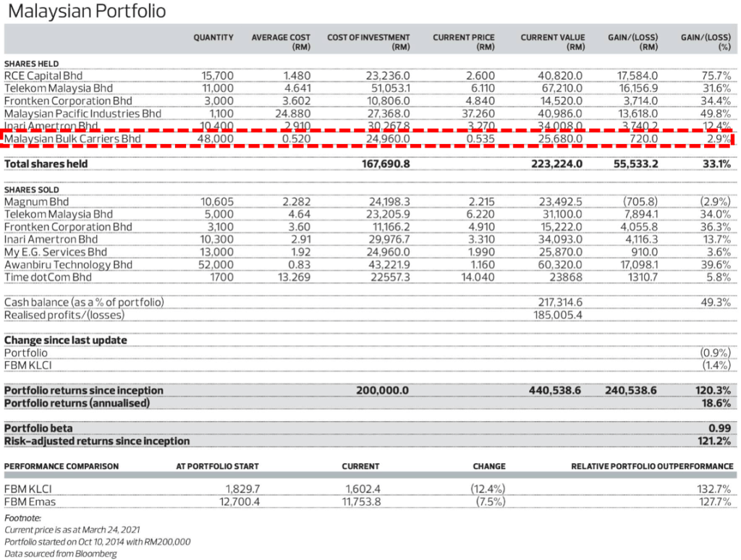Click Malaysian Pacific Industries Bhd row name
The height and width of the screenshot is (560, 741).
point(83,114)
